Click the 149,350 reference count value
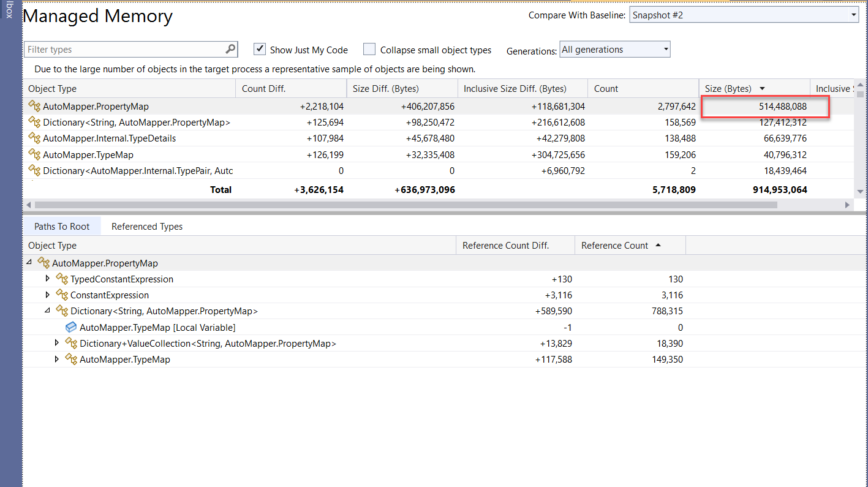The image size is (868, 487). 667,359
